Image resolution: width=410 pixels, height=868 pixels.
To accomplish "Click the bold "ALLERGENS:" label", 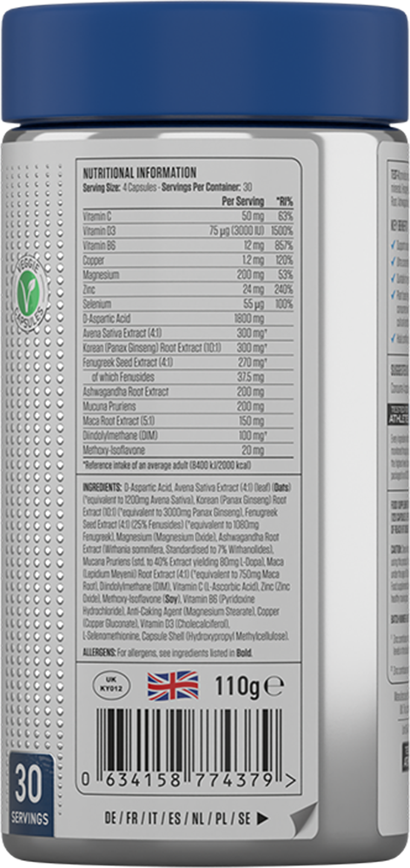I will [99, 653].
